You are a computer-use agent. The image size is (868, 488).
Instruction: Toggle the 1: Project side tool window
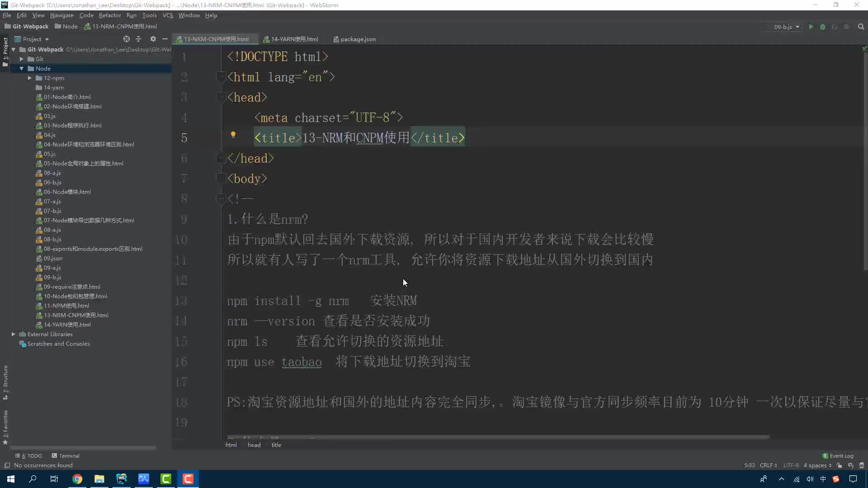(x=5, y=52)
